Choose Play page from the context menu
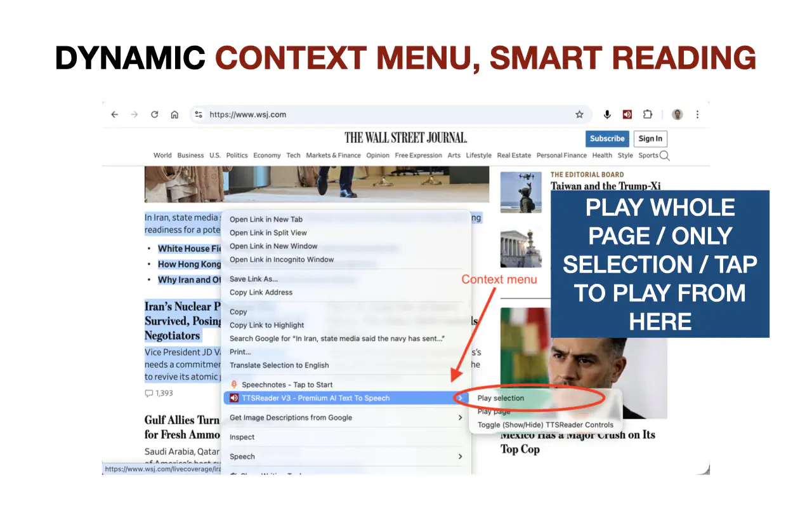This screenshot has width=812, height=508. pyautogui.click(x=494, y=411)
